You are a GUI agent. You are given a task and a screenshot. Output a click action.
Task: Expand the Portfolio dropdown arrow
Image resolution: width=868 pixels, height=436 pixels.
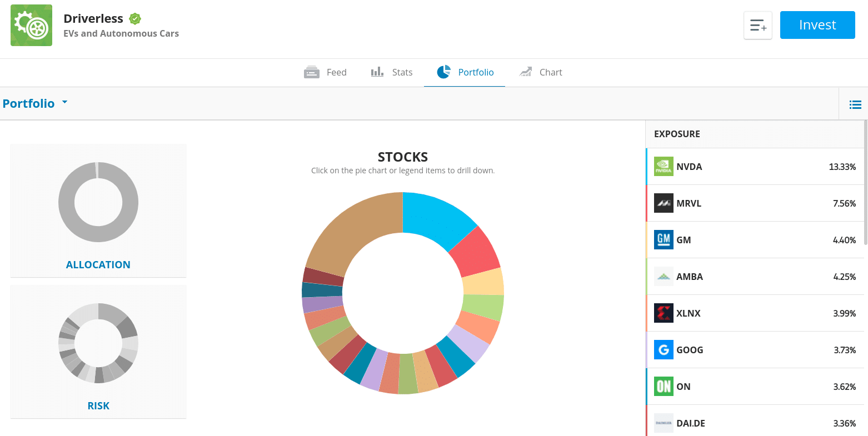pyautogui.click(x=64, y=103)
